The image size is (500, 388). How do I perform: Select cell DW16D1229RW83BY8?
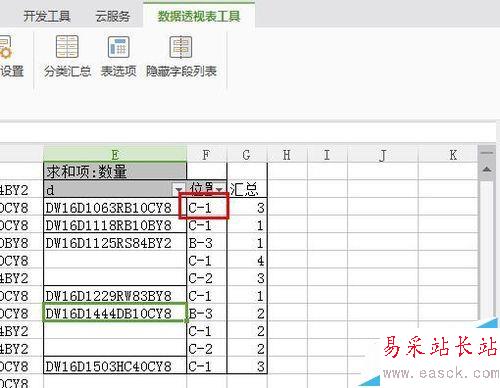115,296
